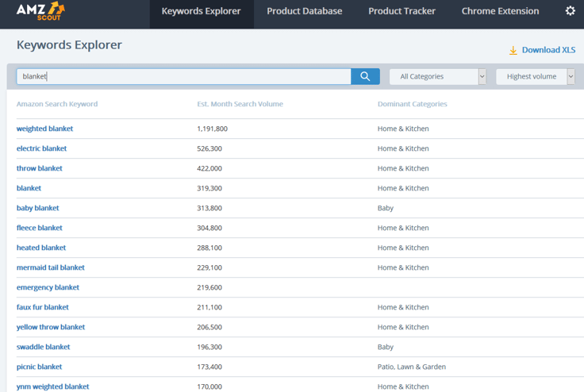Select the 206,500 search volume value
The height and width of the screenshot is (392, 584).
tap(209, 327)
